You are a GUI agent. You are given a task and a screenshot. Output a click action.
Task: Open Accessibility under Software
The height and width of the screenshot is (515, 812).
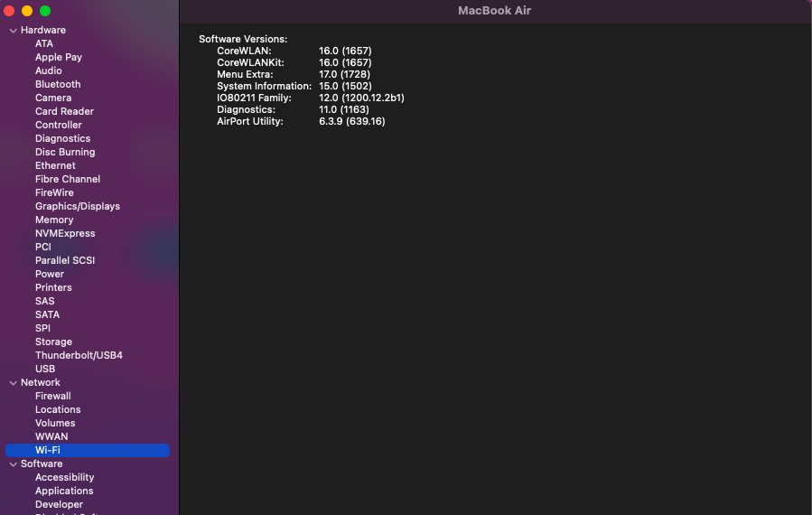click(65, 477)
